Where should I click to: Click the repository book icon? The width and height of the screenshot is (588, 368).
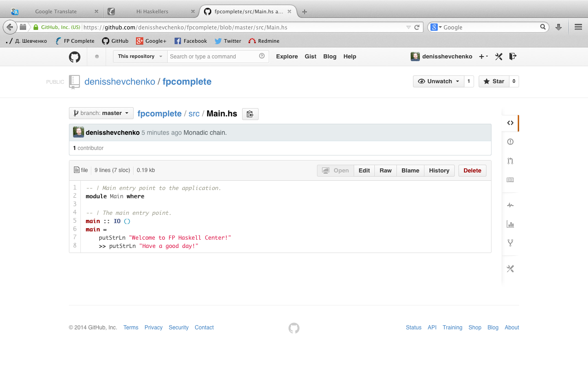pyautogui.click(x=74, y=81)
